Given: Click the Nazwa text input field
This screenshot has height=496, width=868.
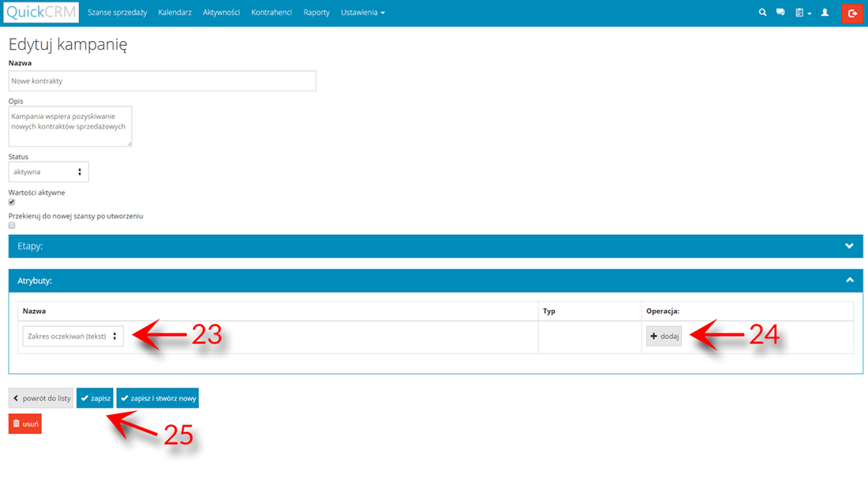Looking at the screenshot, I should coord(162,81).
